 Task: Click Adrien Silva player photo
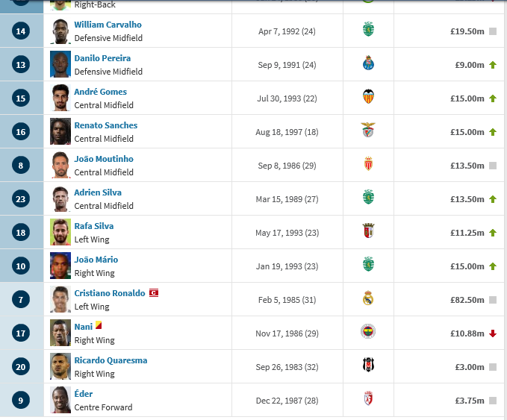click(x=60, y=198)
